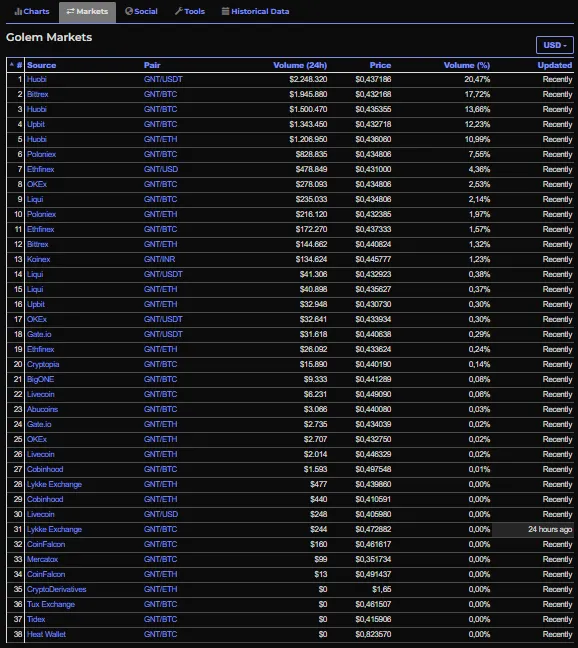The image size is (578, 648).
Task: Open Cobinhood source link in row 27
Action: [45, 469]
